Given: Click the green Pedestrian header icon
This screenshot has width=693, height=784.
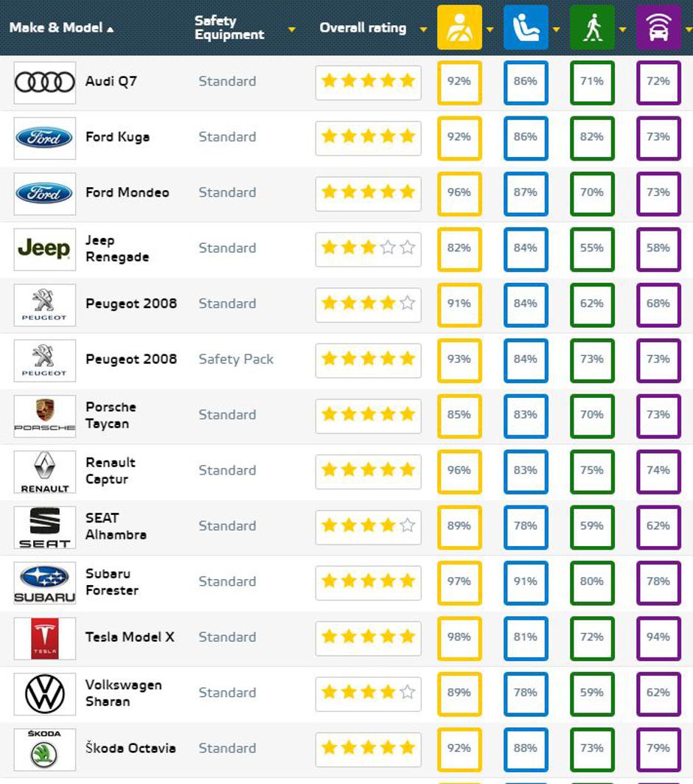Looking at the screenshot, I should pyautogui.click(x=592, y=27).
